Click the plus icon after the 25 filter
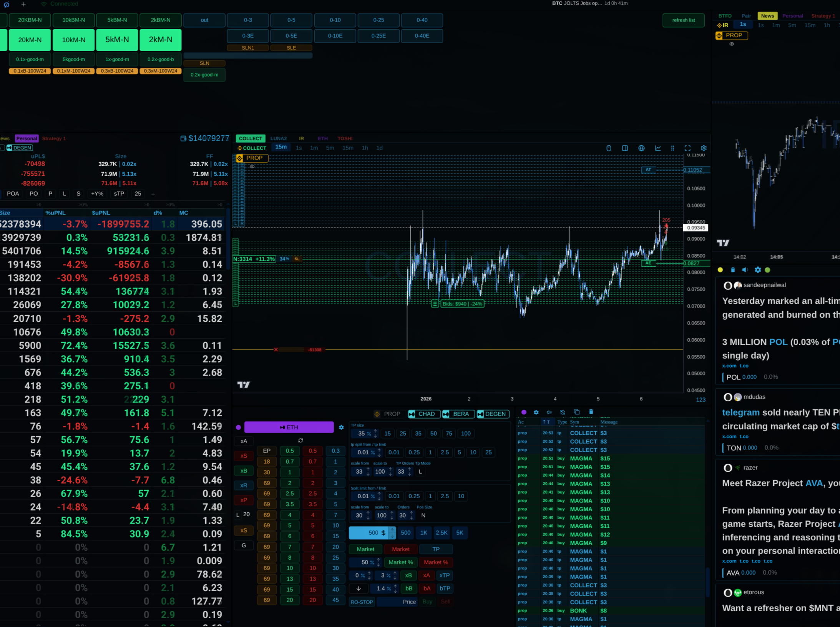Viewport: 840px width, 627px height. pyautogui.click(x=153, y=194)
